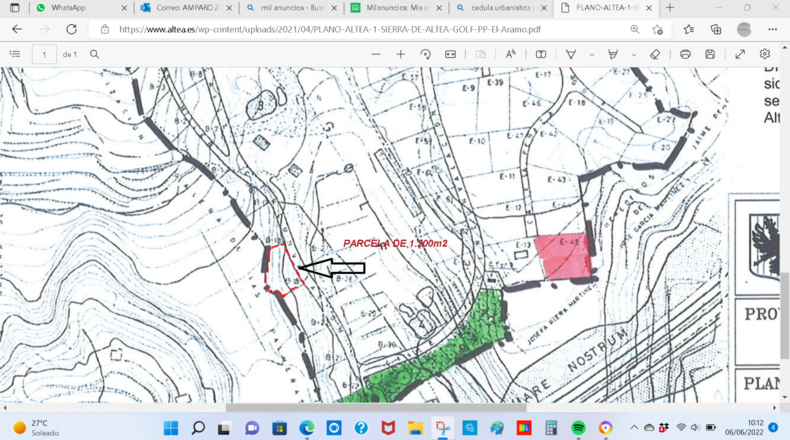Open the clock showing 06/06/2022
This screenshot has width=790, height=440.
point(744,427)
